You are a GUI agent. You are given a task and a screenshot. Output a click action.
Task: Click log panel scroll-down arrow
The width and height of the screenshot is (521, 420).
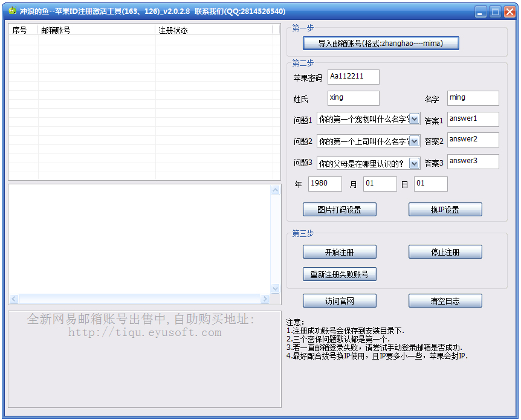pos(276,289)
